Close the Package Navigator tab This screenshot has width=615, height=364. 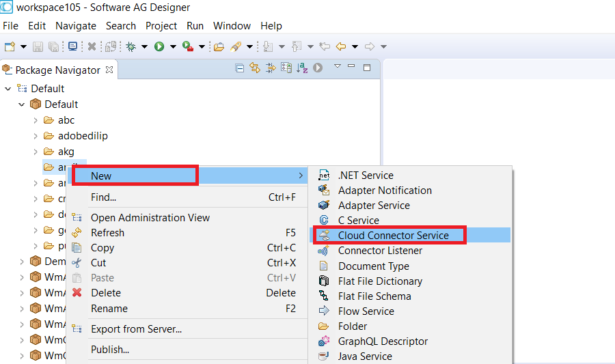pos(109,70)
